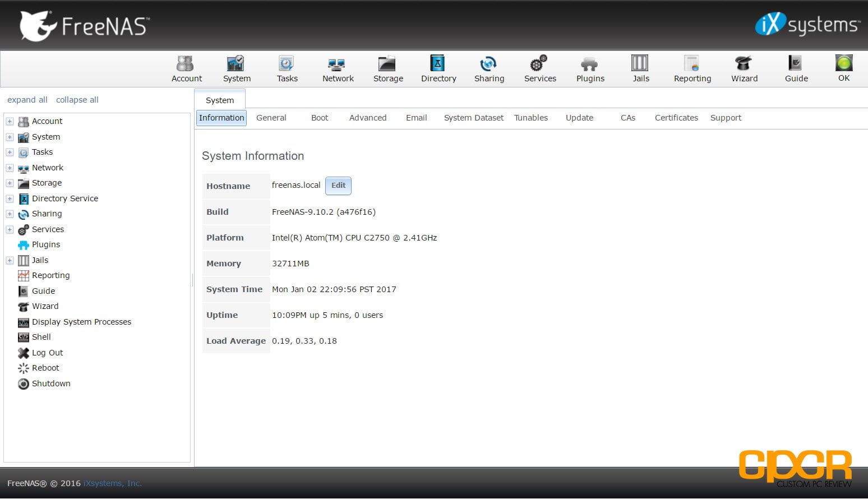Select the Information tab

point(221,118)
